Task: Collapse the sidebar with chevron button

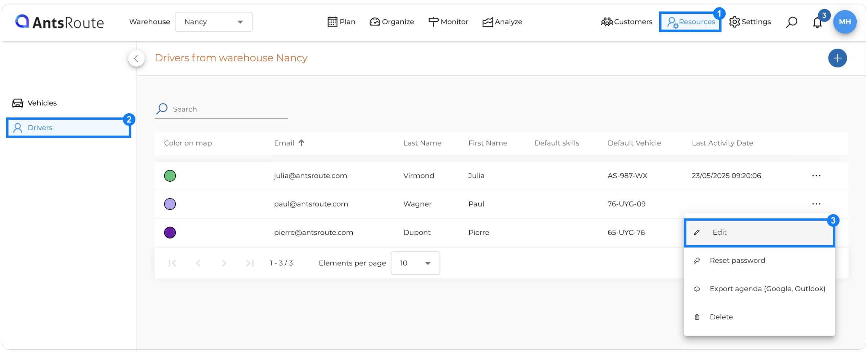Action: point(136,58)
